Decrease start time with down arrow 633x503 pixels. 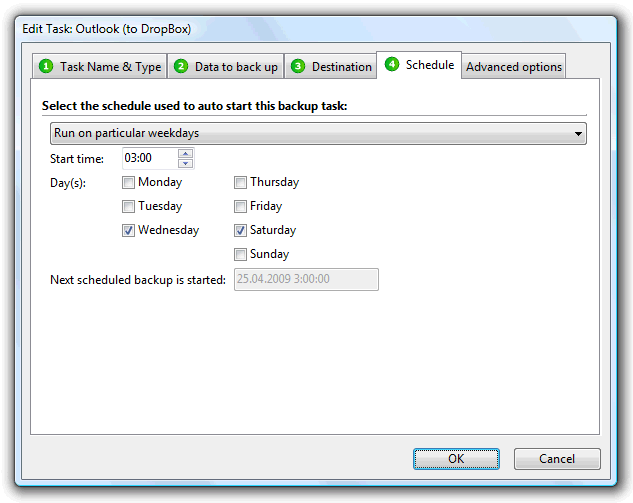click(x=186, y=163)
